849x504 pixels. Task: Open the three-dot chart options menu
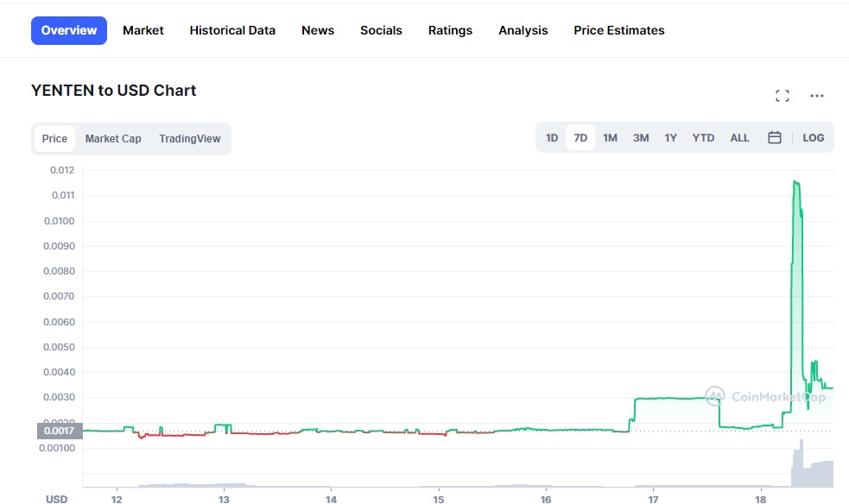[x=817, y=96]
